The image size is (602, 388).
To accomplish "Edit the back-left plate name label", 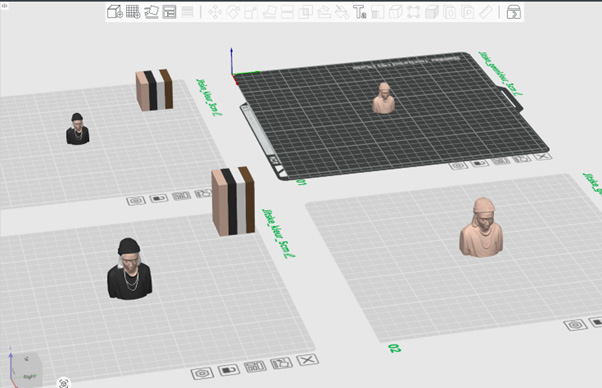I will click(209, 97).
